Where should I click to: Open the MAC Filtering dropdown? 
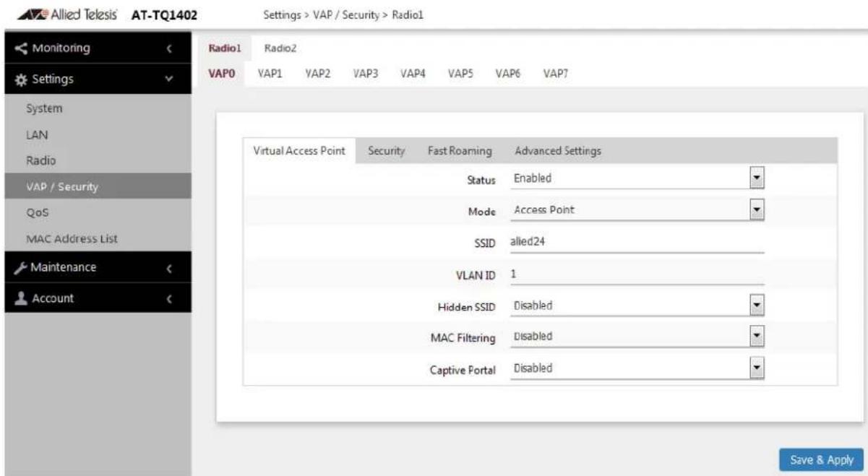(x=637, y=336)
